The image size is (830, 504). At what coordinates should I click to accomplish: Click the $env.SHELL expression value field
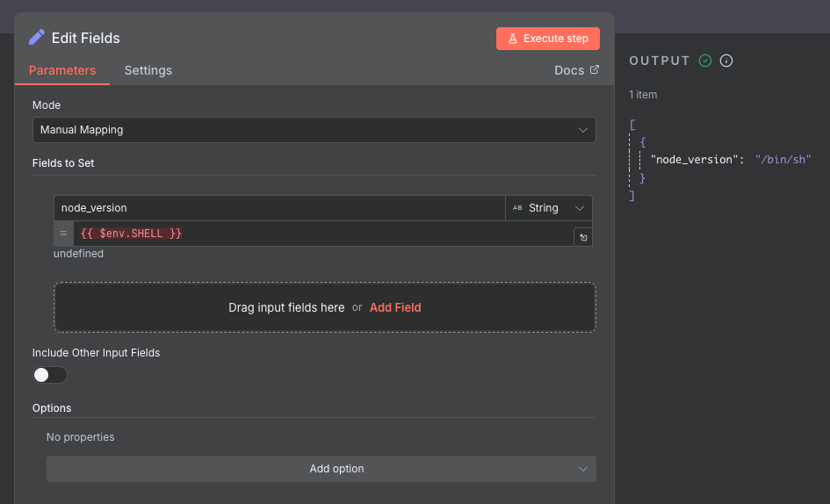coord(323,234)
